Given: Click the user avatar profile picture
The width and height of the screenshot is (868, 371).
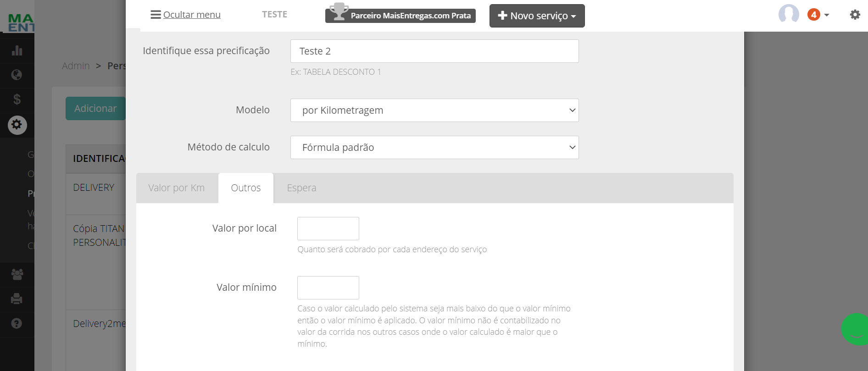Looking at the screenshot, I should point(789,15).
